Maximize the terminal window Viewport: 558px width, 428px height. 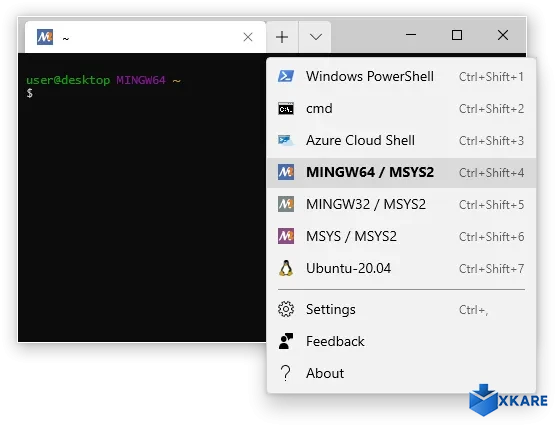[x=457, y=35]
